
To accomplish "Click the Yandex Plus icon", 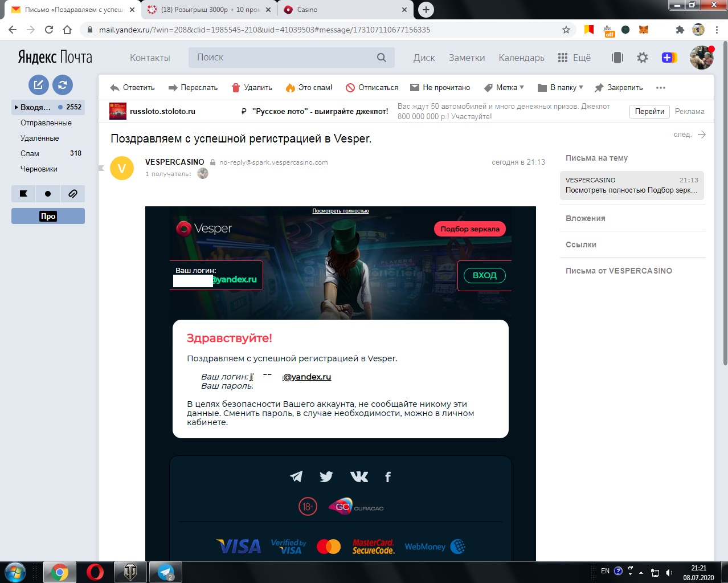I will (x=669, y=58).
